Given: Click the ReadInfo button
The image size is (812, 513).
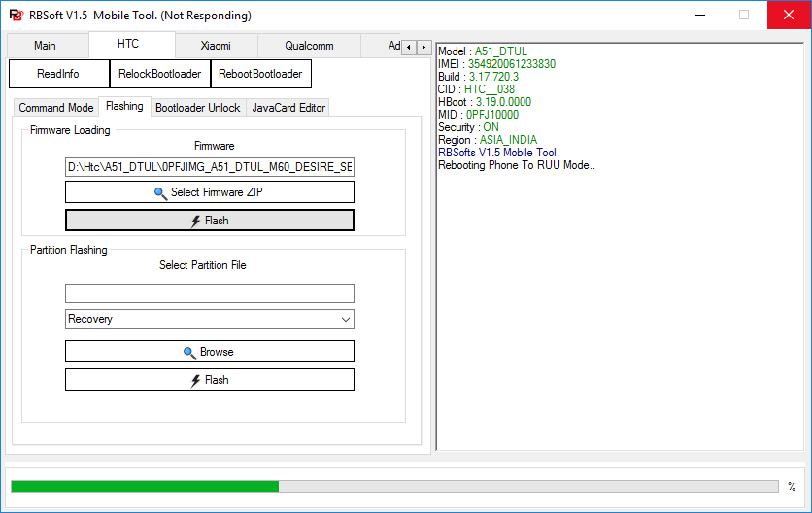Looking at the screenshot, I should point(58,74).
